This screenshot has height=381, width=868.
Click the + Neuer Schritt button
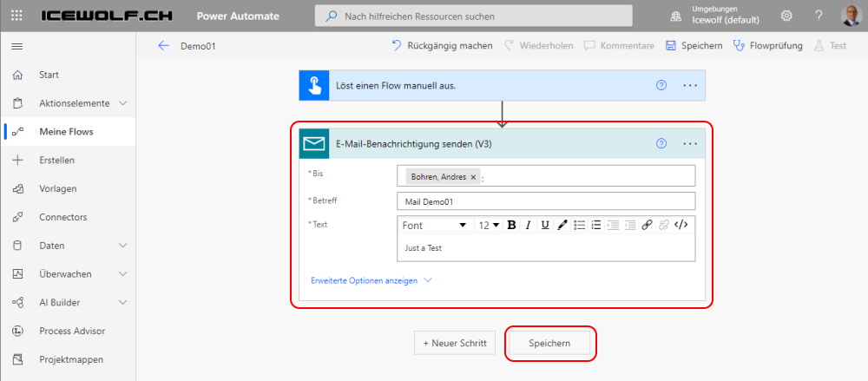click(x=455, y=343)
